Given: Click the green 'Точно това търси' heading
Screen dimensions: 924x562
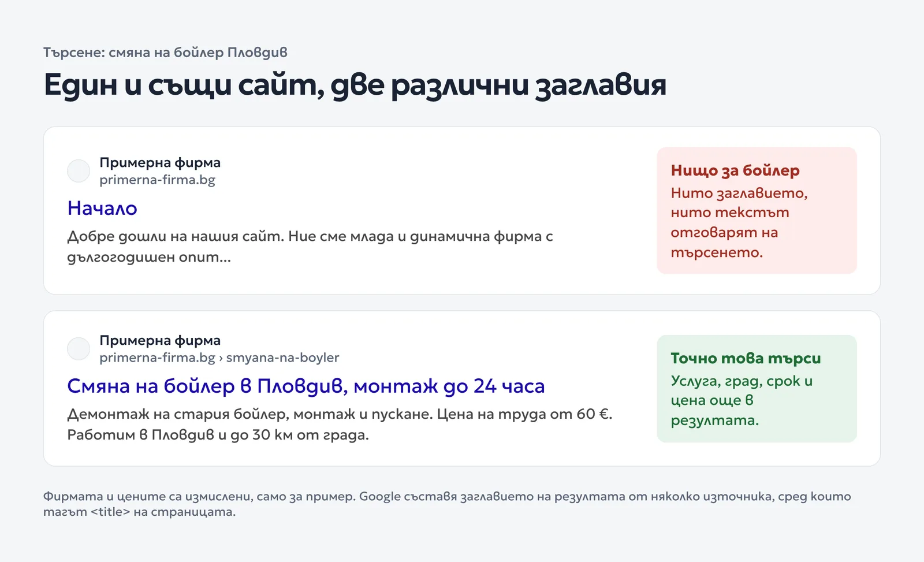Looking at the screenshot, I should click(746, 358).
